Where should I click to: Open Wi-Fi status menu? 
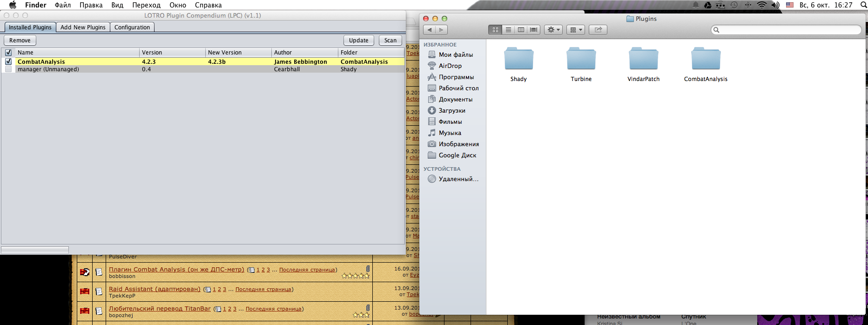click(x=762, y=5)
